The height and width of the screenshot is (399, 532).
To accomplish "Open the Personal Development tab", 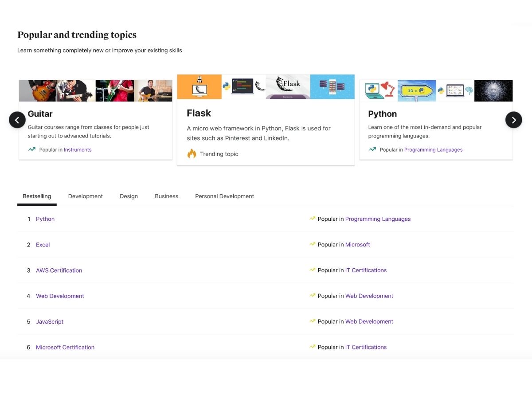I will tap(225, 196).
